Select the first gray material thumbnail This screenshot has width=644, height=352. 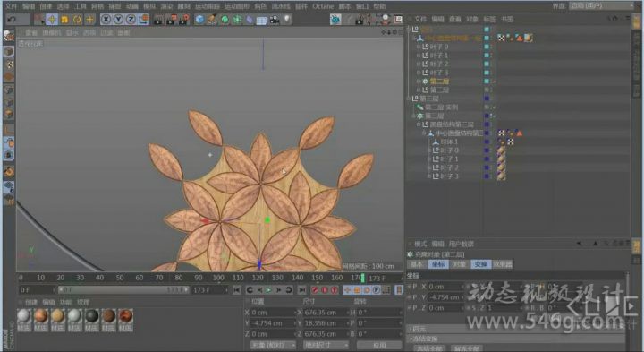(24, 320)
